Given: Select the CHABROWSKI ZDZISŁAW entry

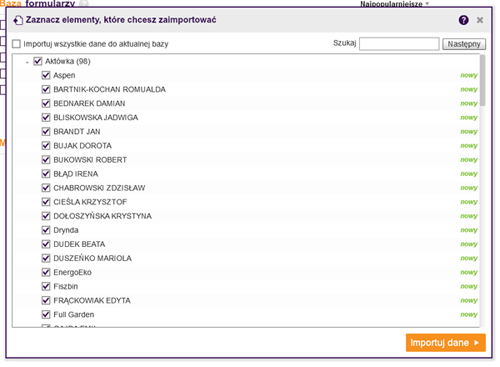Looking at the screenshot, I should coord(99,188).
